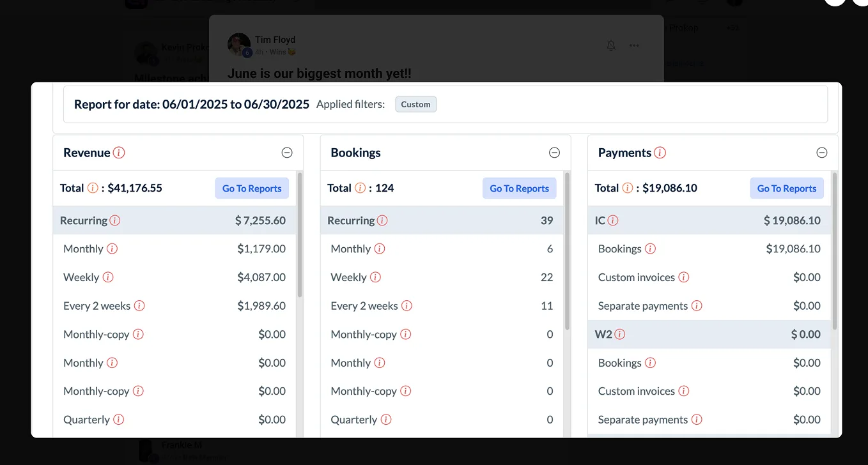Screen dimensions: 868x465
Task: Click info icon beside Custom invoices under IC
Action: (683, 277)
